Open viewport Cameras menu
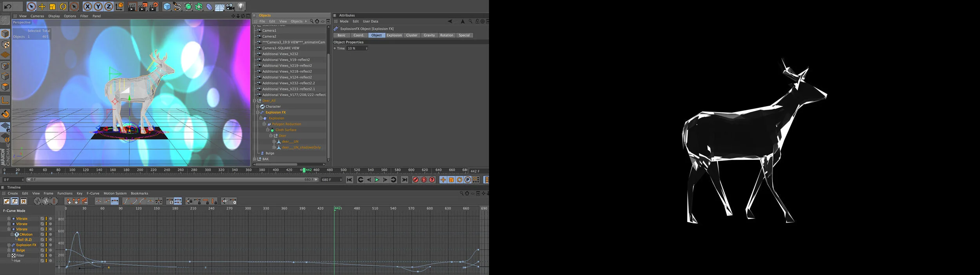980x275 pixels. (37, 16)
